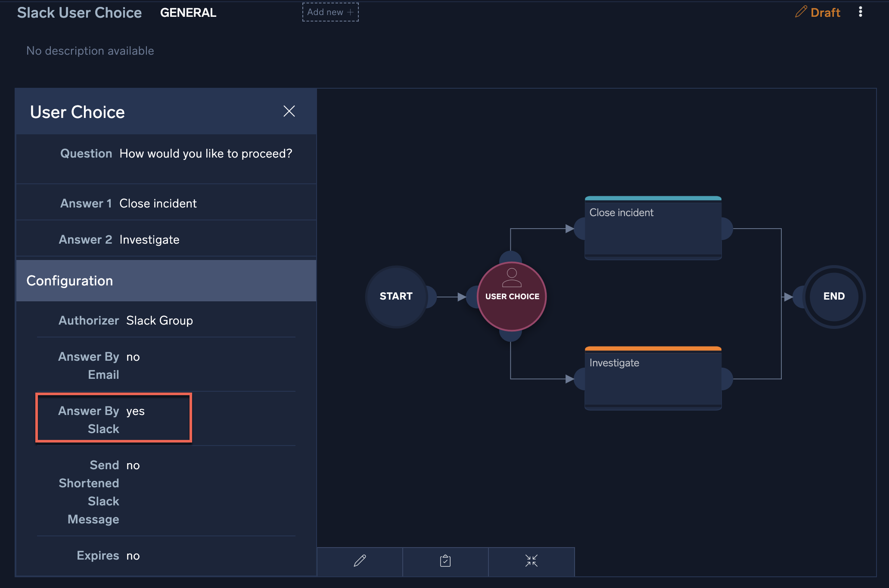889x588 pixels.
Task: Click the person icon in User Choice node
Action: (x=512, y=278)
